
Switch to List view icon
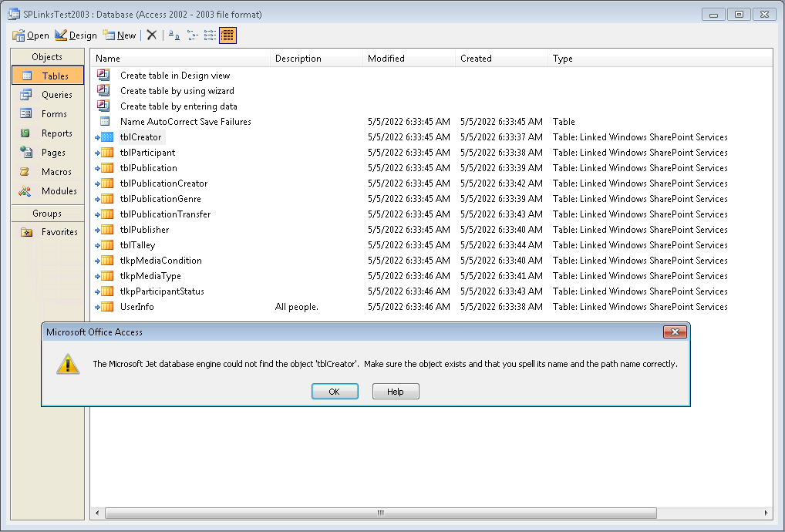coord(211,35)
